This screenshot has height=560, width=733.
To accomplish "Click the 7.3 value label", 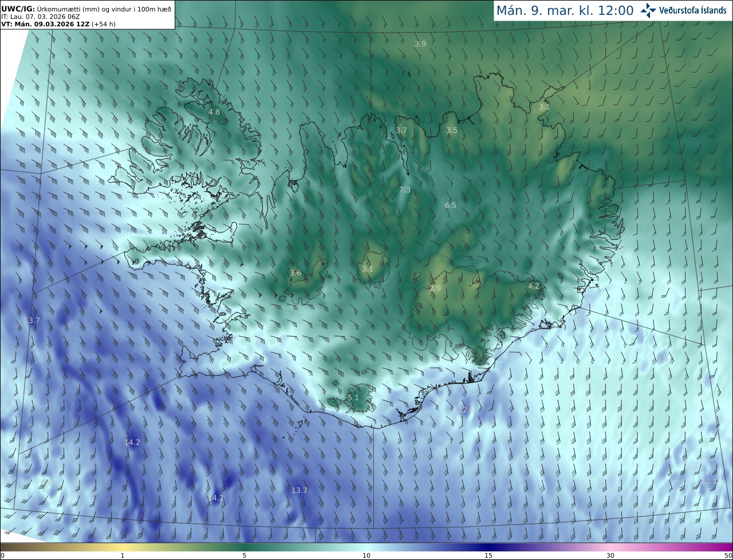I will tap(405, 190).
